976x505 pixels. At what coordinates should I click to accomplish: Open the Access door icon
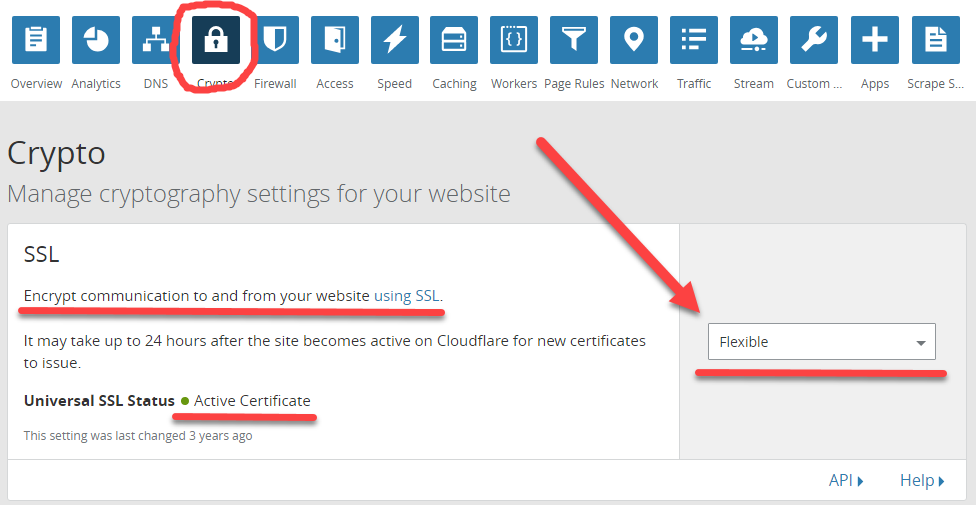tap(335, 40)
